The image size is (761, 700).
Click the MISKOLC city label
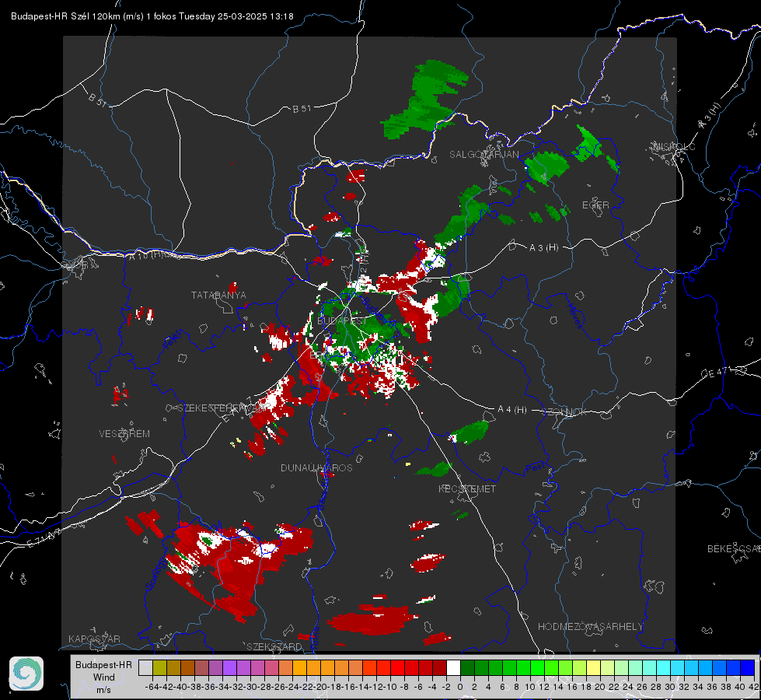[674, 146]
